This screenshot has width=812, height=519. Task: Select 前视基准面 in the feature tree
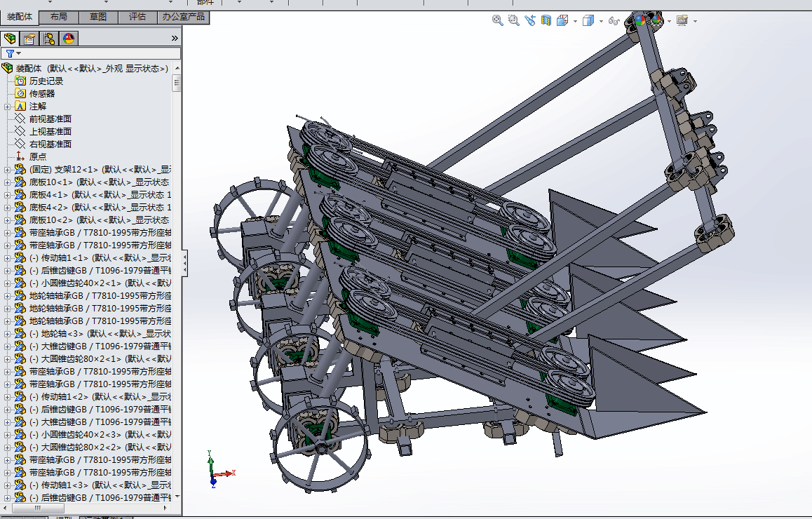50,119
